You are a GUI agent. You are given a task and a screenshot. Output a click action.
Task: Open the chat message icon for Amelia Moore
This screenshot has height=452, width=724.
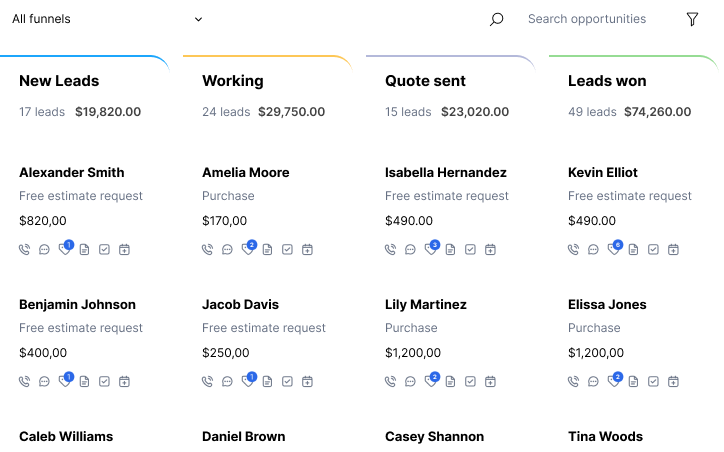click(x=227, y=250)
